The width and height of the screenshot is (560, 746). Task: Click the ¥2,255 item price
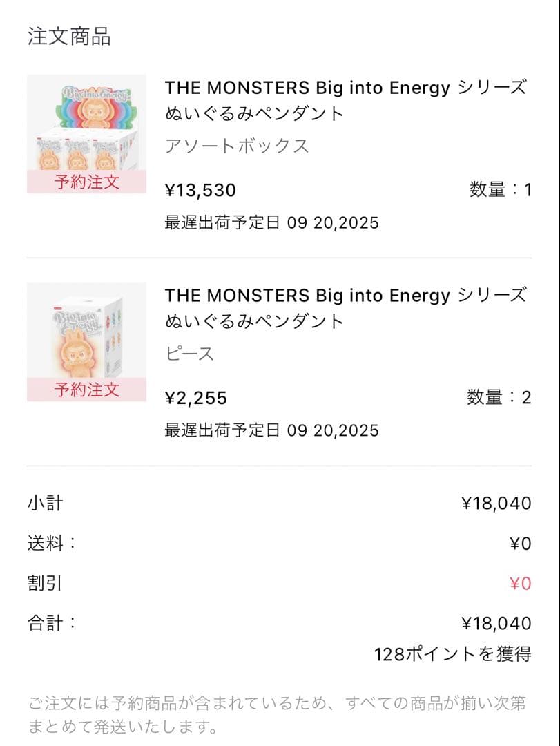[x=195, y=398]
